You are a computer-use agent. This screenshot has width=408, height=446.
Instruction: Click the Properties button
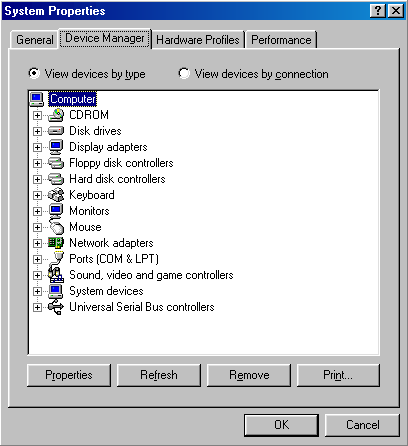(69, 375)
